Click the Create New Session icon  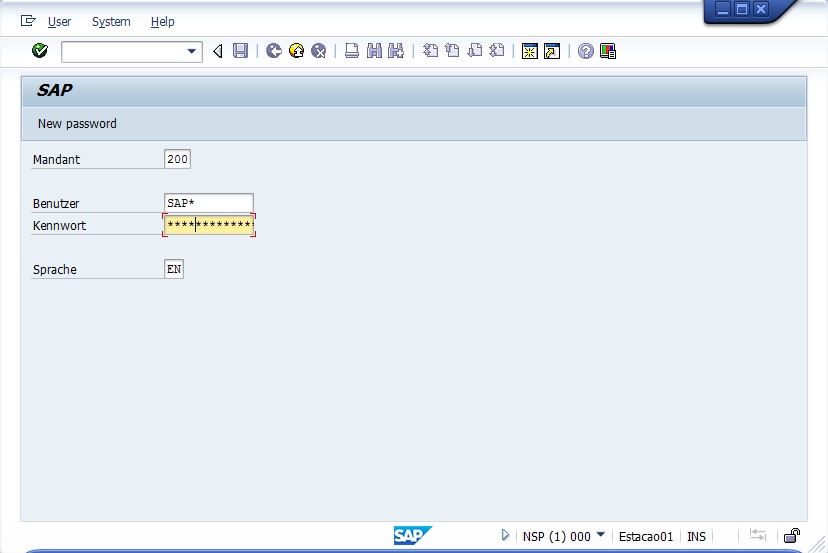tap(529, 51)
